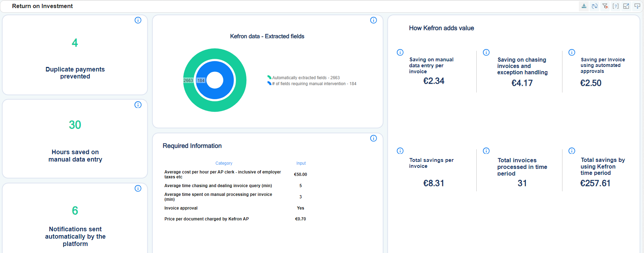
Task: Open info beside Total savings per invoice
Action: (x=400, y=151)
